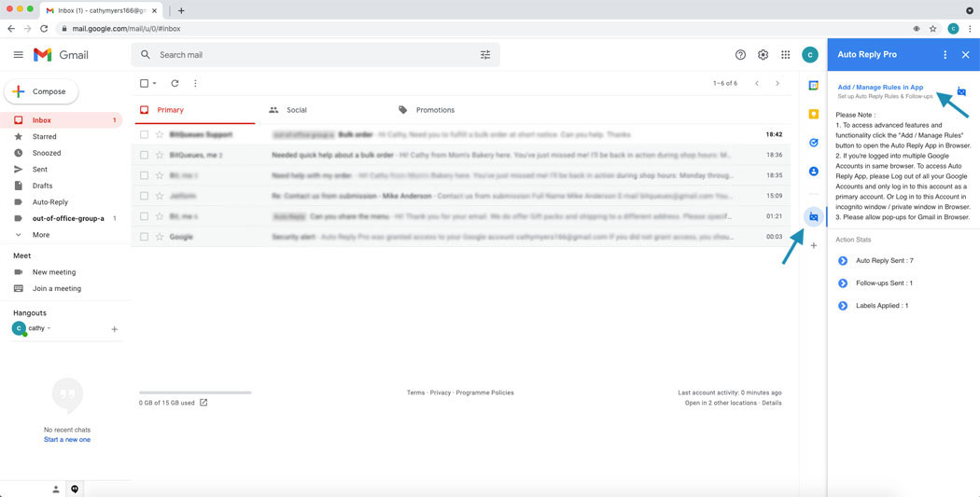Click the Compose button
This screenshot has height=497, width=980.
click(41, 91)
